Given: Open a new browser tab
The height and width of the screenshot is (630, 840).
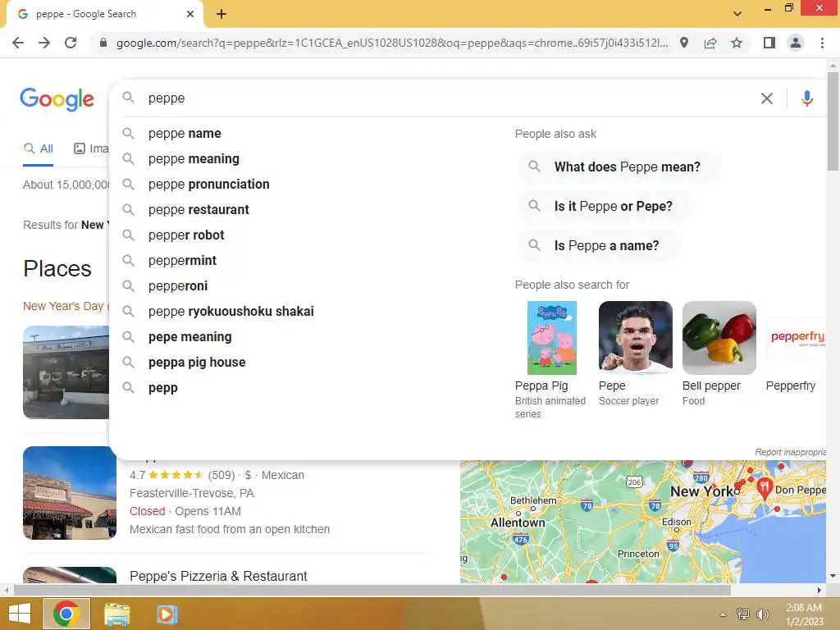Looking at the screenshot, I should (x=221, y=14).
